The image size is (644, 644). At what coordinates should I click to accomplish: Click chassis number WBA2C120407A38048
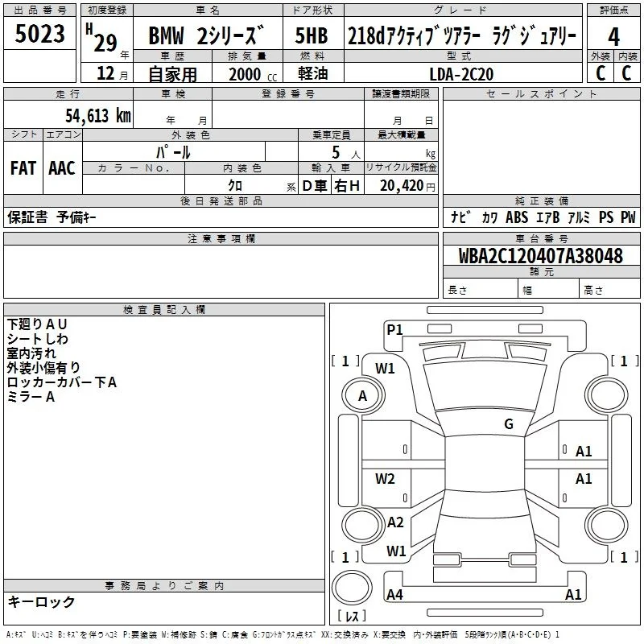click(541, 256)
